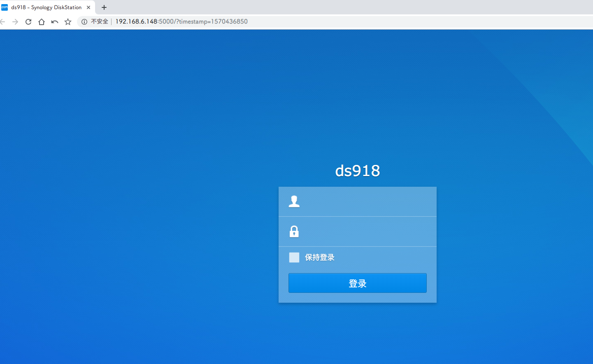
Task: Tick the 保持登录 checkbox
Action: point(294,257)
